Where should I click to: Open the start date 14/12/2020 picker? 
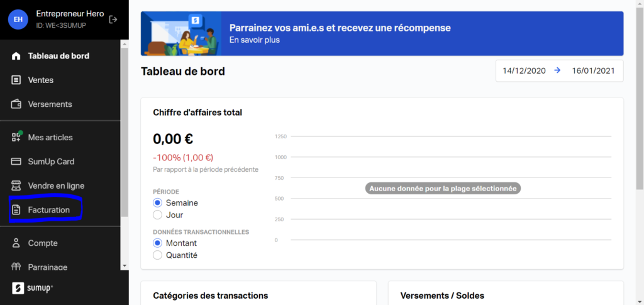[x=524, y=71]
